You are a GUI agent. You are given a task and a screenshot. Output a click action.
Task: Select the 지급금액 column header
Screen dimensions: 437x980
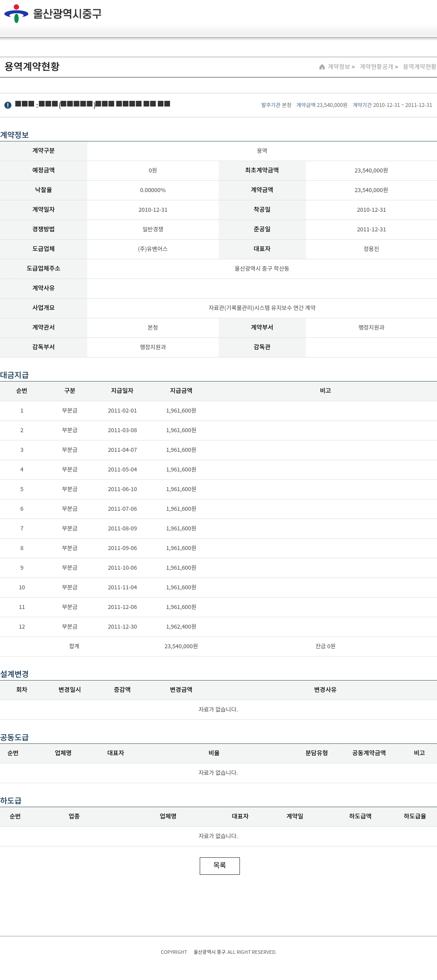coord(181,391)
